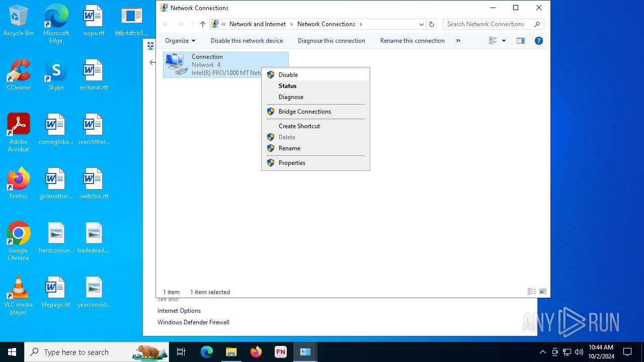This screenshot has width=644, height=362.
Task: Open the Internet Options link
Action: pyautogui.click(x=179, y=311)
